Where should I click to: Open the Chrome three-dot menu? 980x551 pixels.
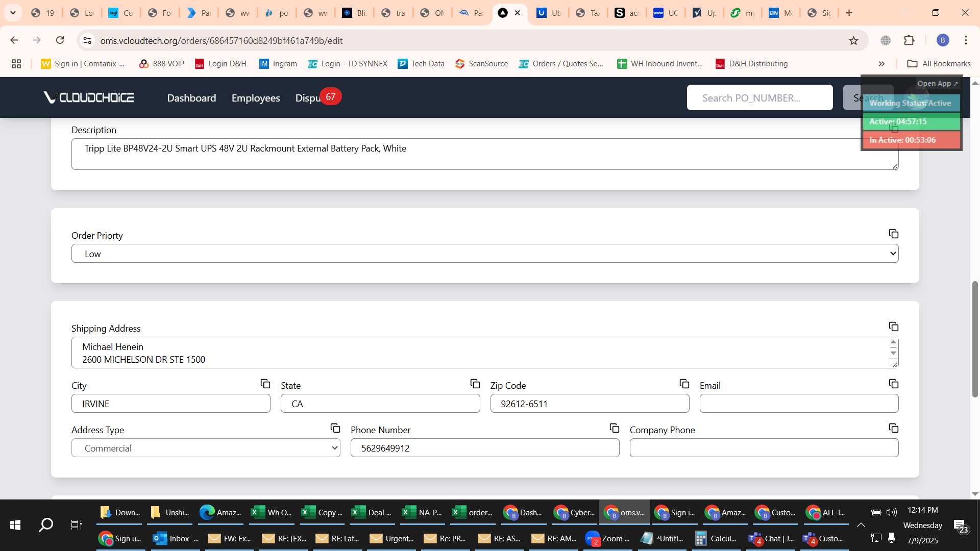[x=966, y=40]
